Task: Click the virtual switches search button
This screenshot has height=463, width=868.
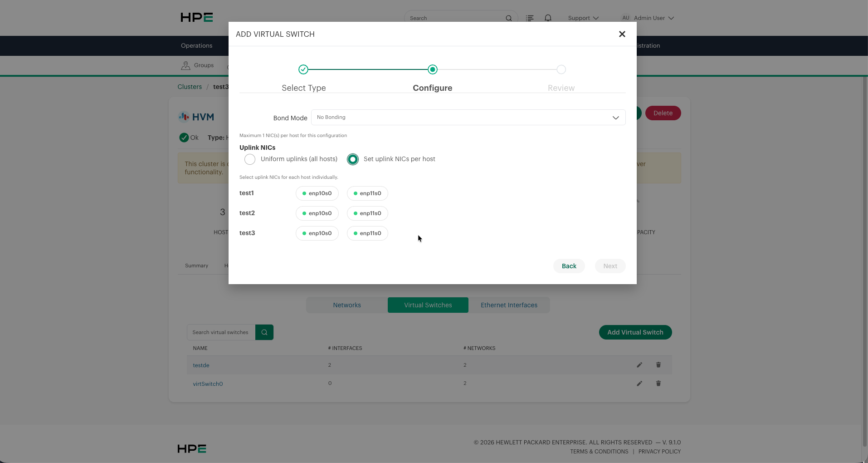Action: pyautogui.click(x=264, y=332)
